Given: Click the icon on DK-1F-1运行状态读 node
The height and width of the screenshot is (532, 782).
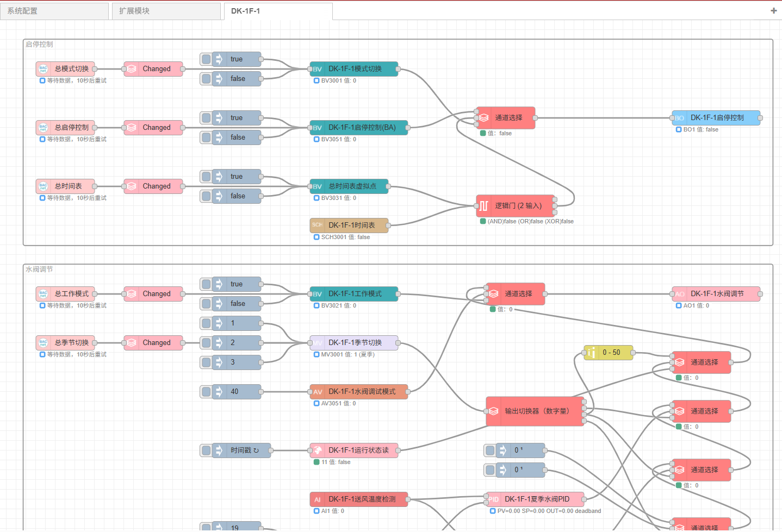Looking at the screenshot, I should tap(318, 450).
